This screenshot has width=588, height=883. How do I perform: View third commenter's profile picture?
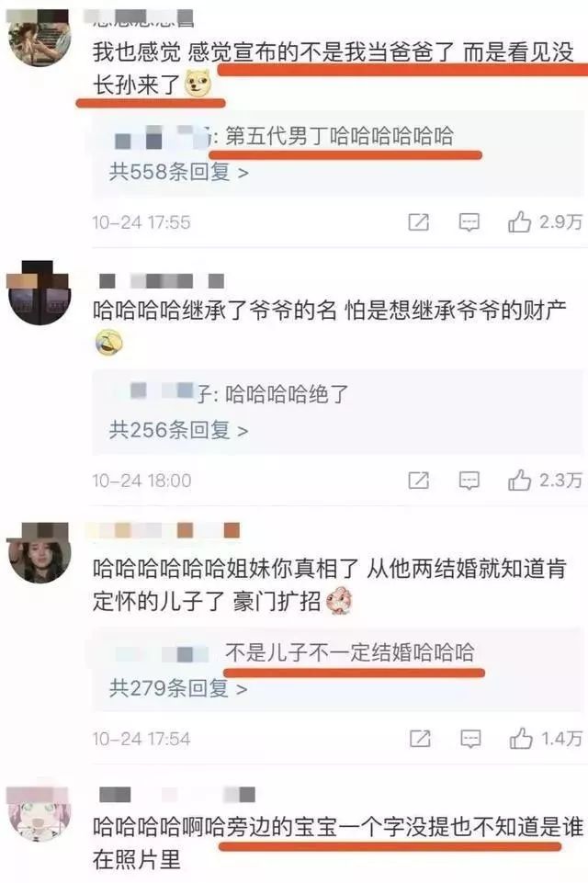coord(39,550)
